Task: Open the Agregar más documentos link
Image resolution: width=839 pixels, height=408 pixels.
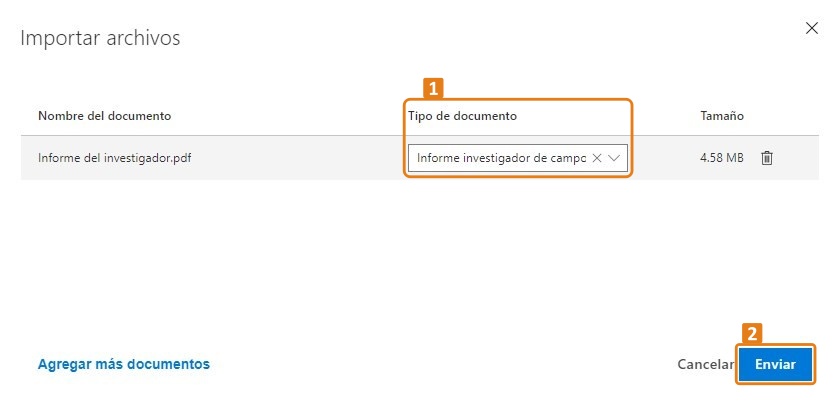Action: (124, 364)
